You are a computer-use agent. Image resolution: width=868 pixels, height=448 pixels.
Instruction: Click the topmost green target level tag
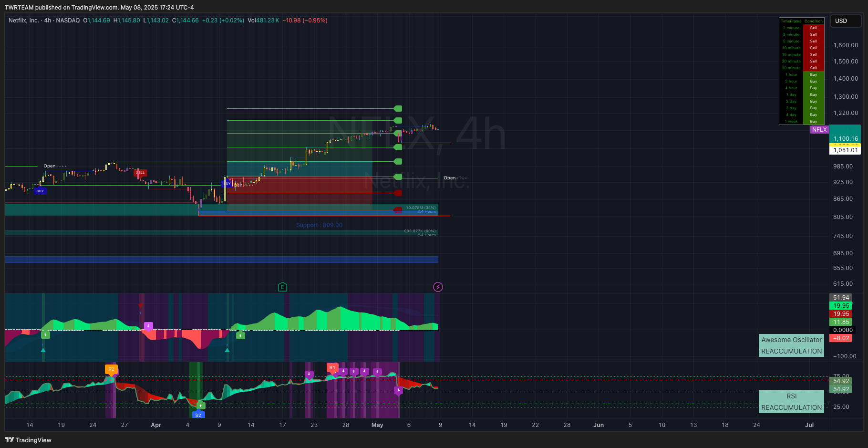[x=398, y=109]
